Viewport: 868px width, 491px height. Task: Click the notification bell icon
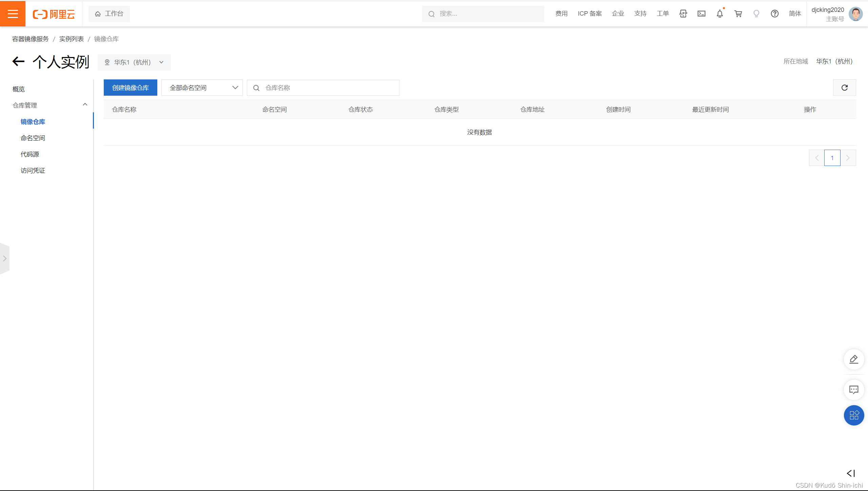point(719,14)
